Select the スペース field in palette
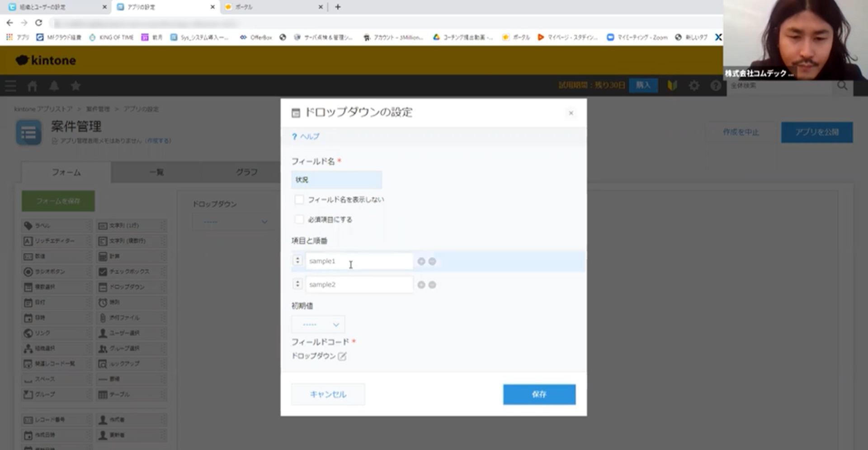This screenshot has width=868, height=450. (x=57, y=379)
